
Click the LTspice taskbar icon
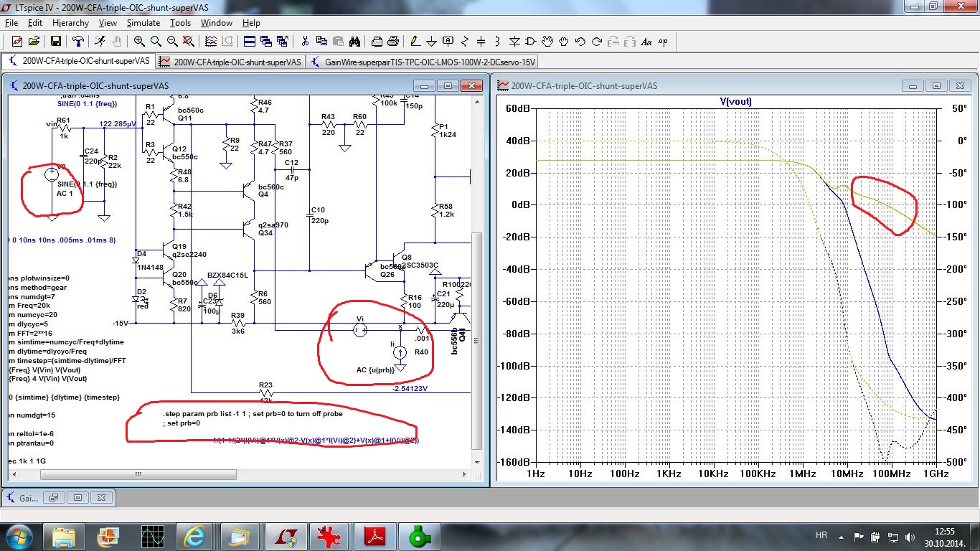(x=288, y=537)
